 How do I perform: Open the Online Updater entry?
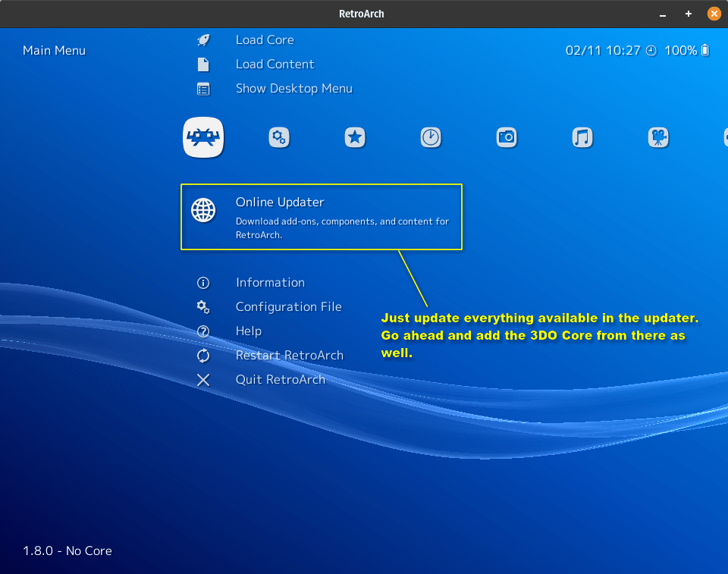pos(280,202)
